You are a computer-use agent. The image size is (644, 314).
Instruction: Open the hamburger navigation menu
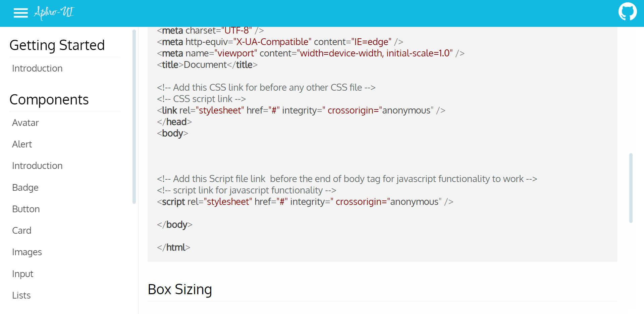click(20, 13)
